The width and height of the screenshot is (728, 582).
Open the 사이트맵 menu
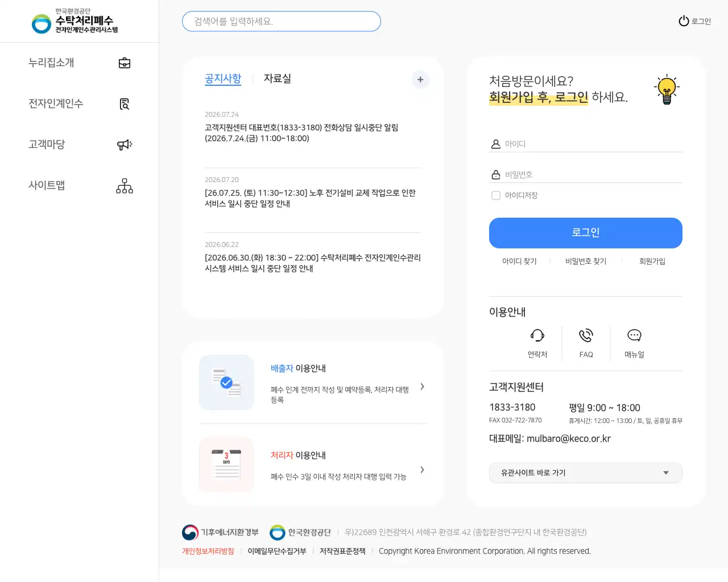coord(47,185)
